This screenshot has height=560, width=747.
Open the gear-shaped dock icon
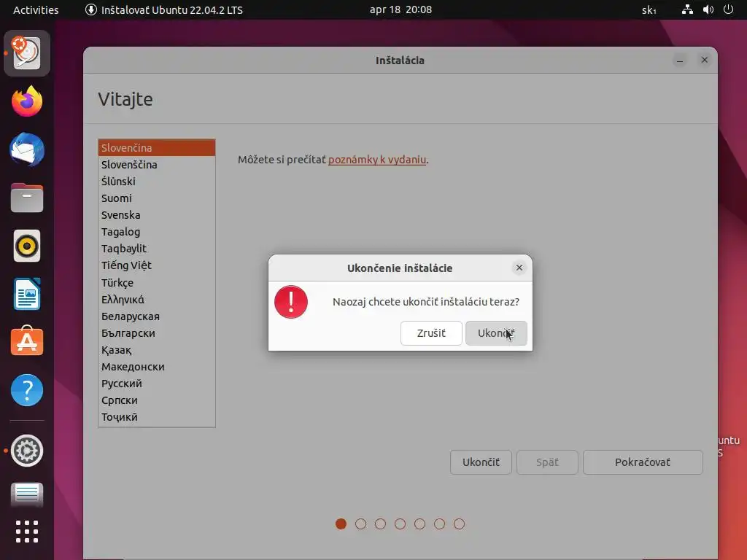27,451
